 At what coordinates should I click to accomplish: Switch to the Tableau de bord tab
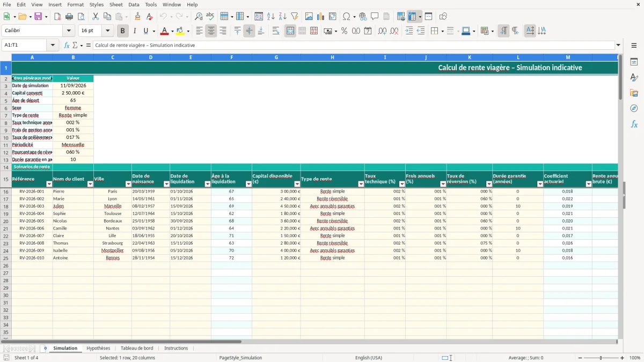[x=137, y=348]
